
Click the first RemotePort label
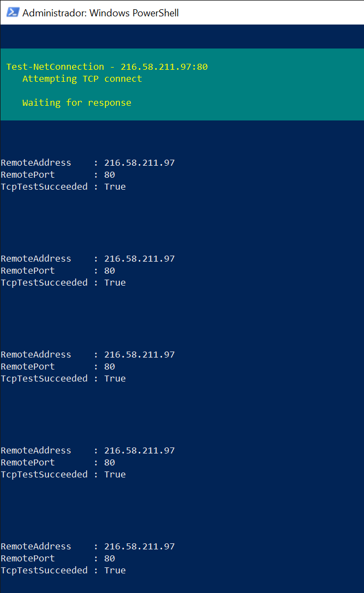[28, 174]
